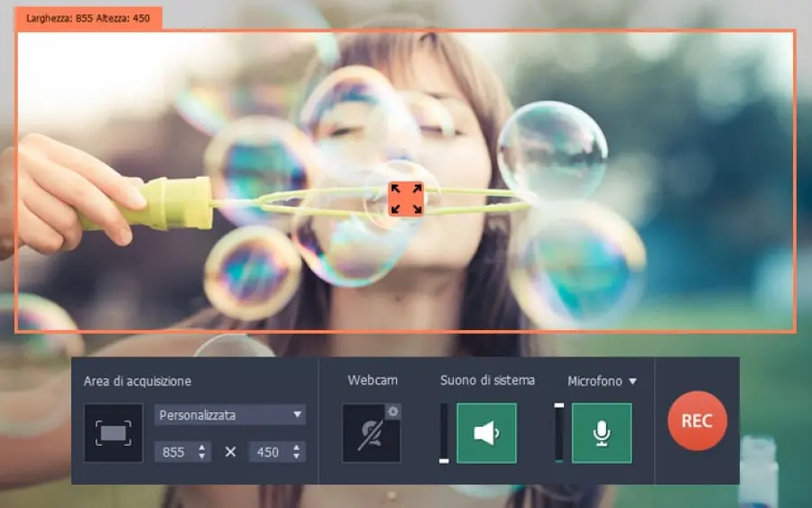Click the capture frame's bottom-right corner
Viewport: 812px width, 508px height.
click(x=794, y=332)
